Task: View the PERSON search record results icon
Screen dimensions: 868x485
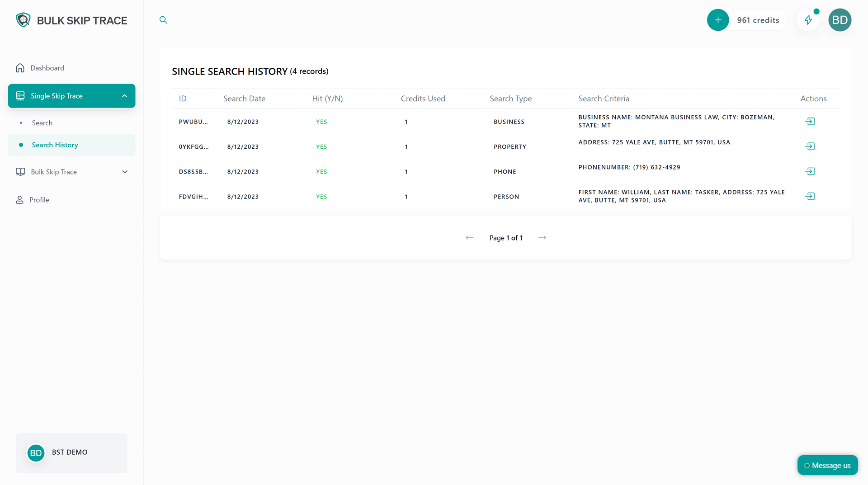Action: pos(811,196)
